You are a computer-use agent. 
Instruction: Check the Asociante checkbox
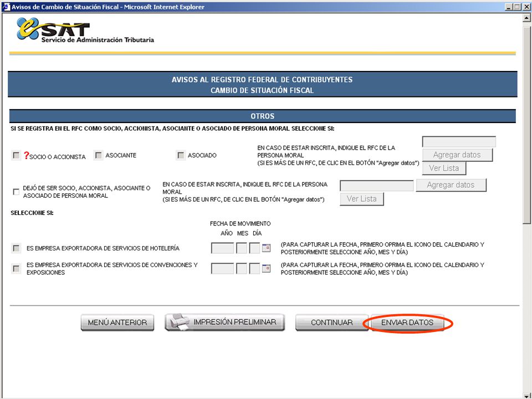point(99,155)
